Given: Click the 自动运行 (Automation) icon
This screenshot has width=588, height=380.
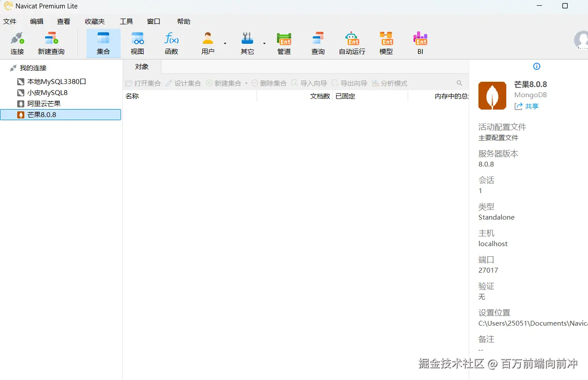Looking at the screenshot, I should pos(351,43).
